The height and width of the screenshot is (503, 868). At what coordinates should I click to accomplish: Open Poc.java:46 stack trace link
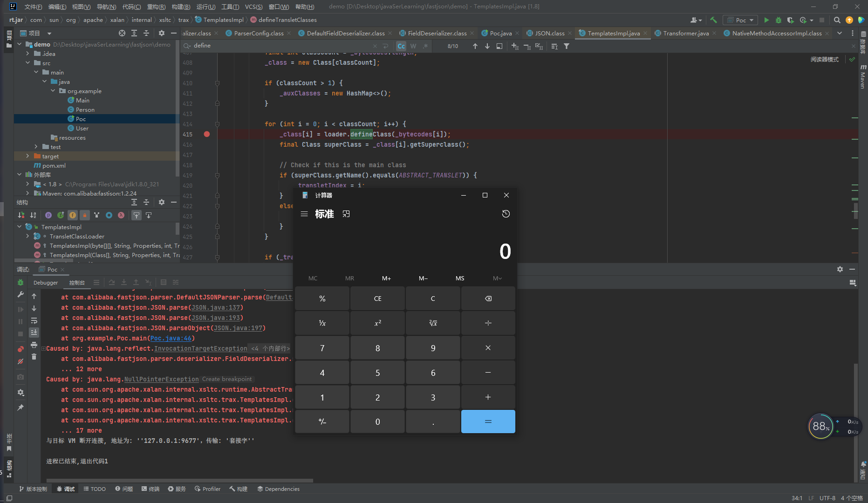pos(171,338)
